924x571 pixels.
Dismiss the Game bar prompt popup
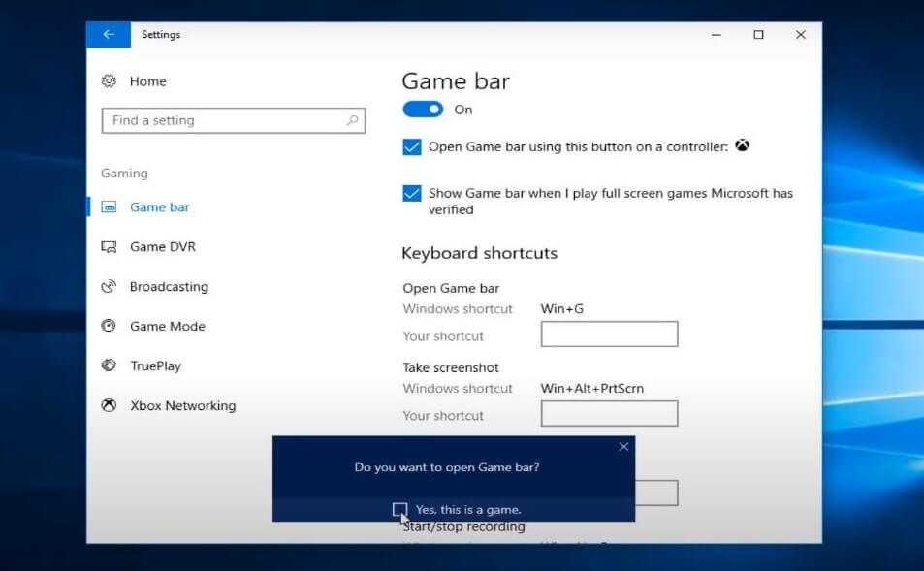(623, 447)
